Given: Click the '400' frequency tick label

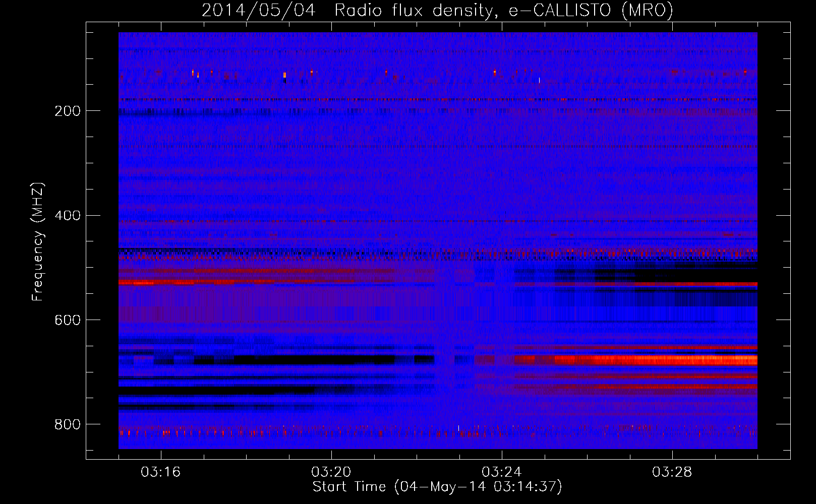Looking at the screenshot, I should click(x=68, y=216).
